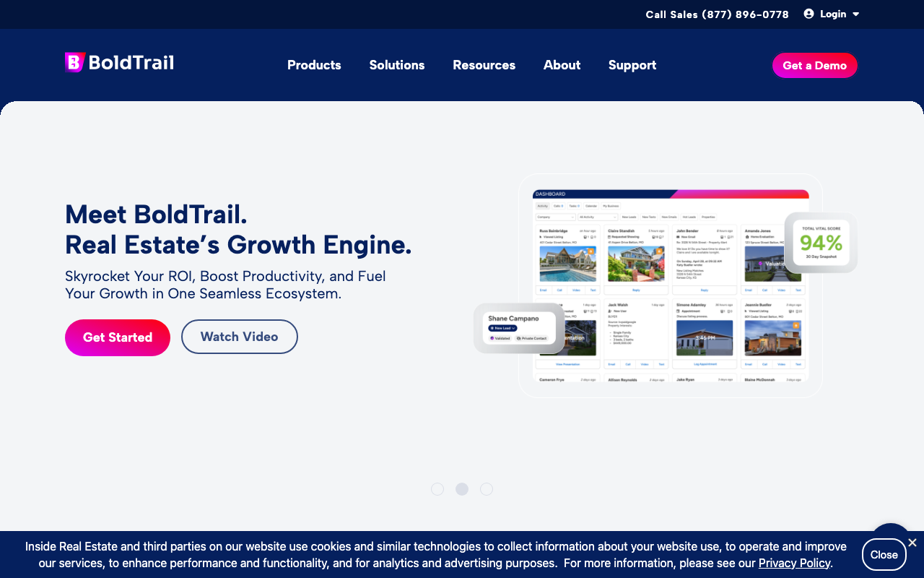The width and height of the screenshot is (924, 578).
Task: Click the BoldTrail logo icon
Action: click(75, 62)
